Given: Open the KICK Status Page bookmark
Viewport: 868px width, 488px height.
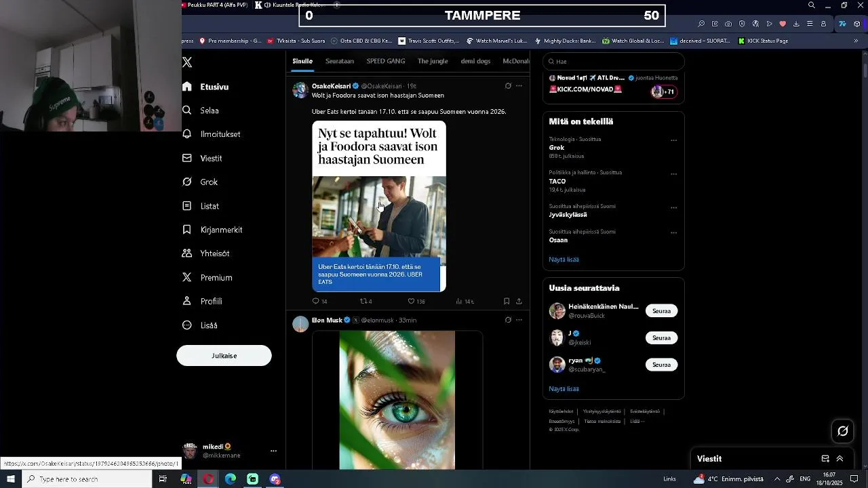Looking at the screenshot, I should pos(762,41).
